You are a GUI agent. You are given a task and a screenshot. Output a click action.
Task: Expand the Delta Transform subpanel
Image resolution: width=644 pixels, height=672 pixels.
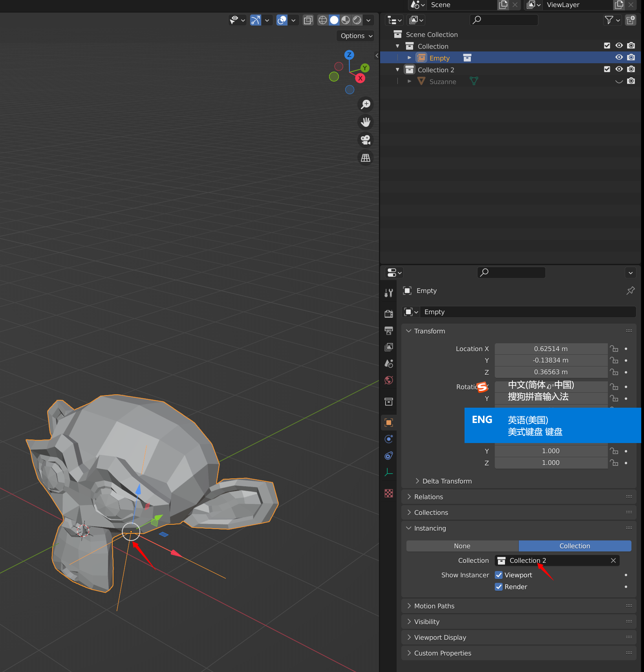(x=444, y=481)
